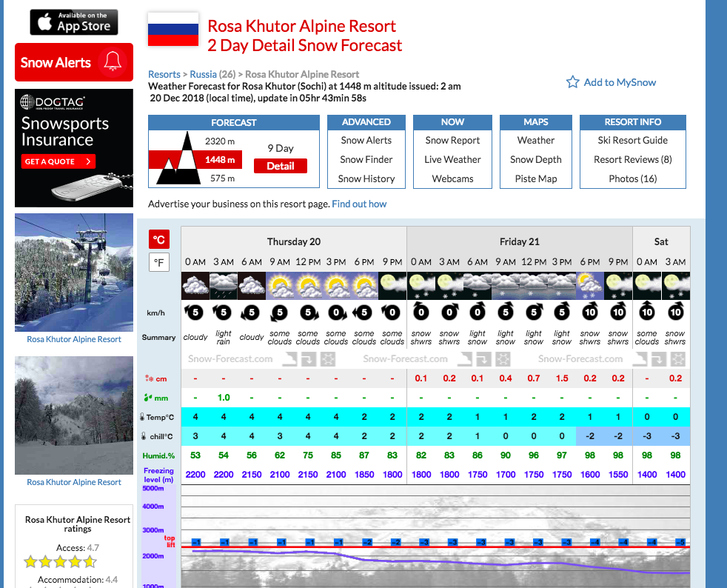The width and height of the screenshot is (727, 588).
Task: Click the Russian flag icon
Action: pyautogui.click(x=173, y=29)
